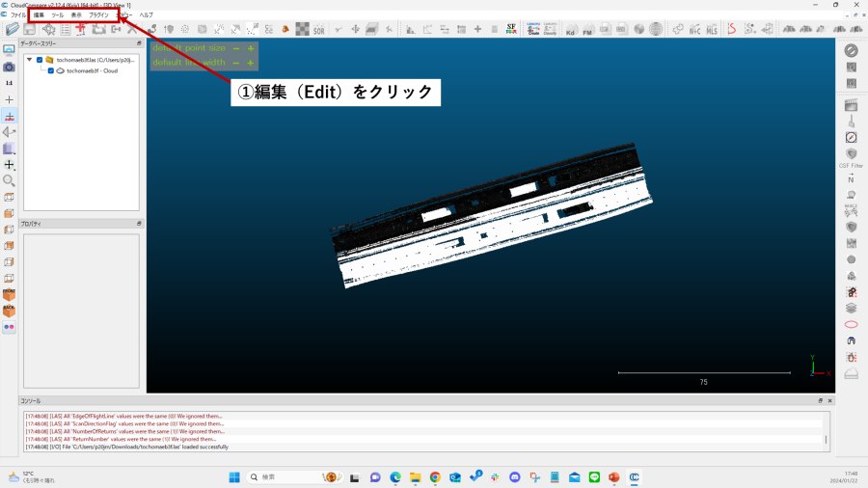Click the checkerboard noise filter icon

point(302,29)
